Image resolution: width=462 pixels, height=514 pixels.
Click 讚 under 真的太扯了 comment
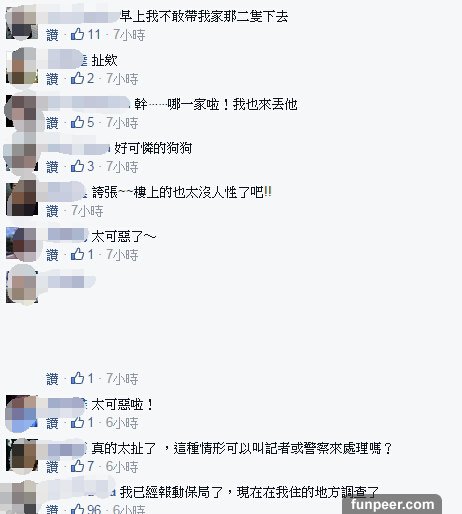click(52, 467)
